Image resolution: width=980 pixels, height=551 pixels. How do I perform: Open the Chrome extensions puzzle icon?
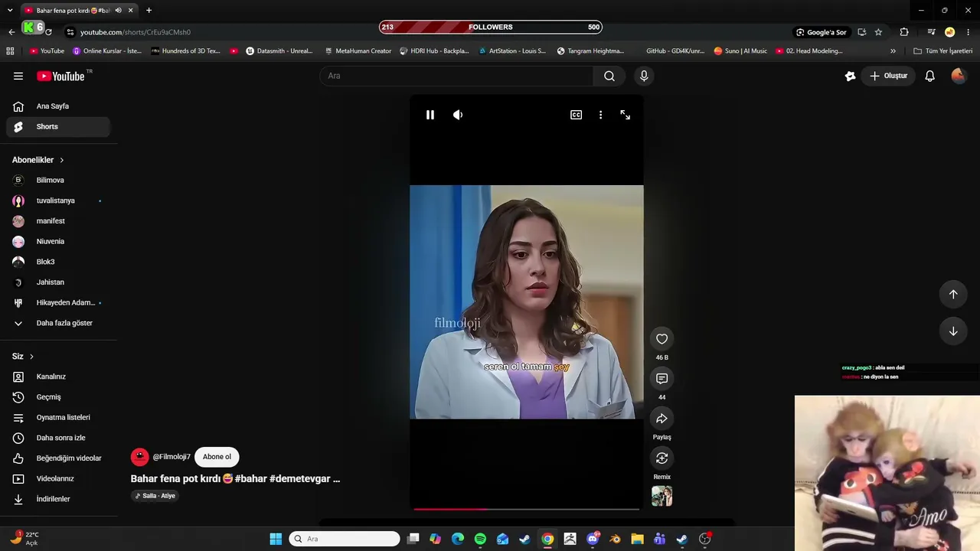(x=904, y=32)
